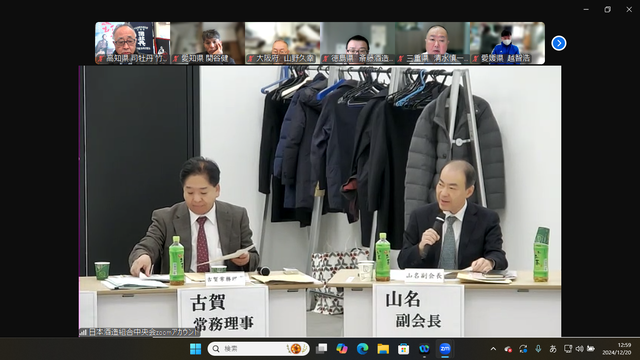
Task: Open the clock showing 12:59 2024/12/20
Action: tap(617, 349)
